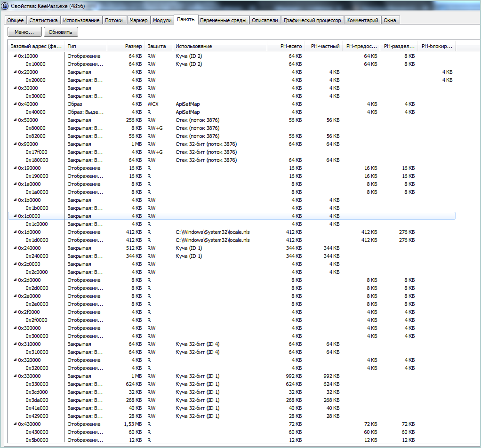This screenshot has width=481, height=448.
Task: Select the 0x3da000 child row
Action: click(232, 400)
